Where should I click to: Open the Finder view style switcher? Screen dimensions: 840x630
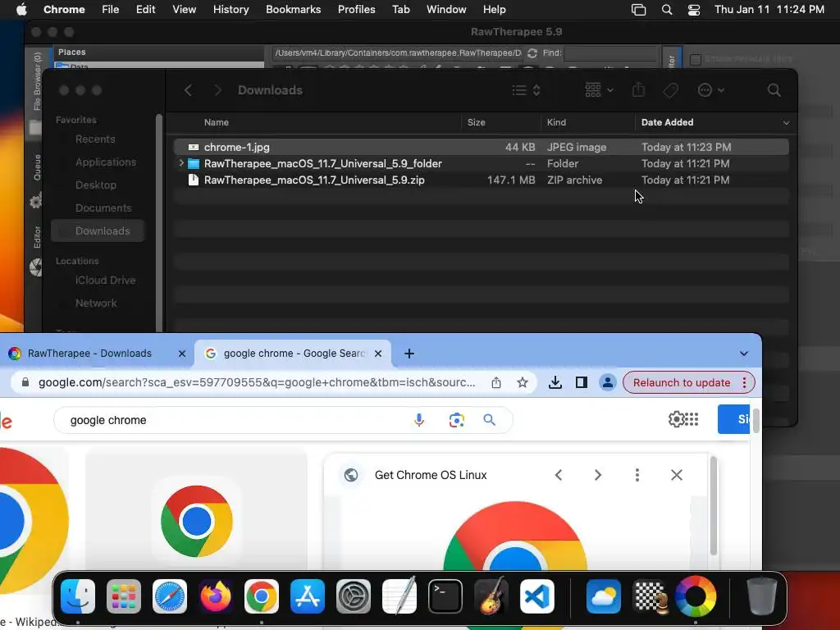click(x=526, y=90)
